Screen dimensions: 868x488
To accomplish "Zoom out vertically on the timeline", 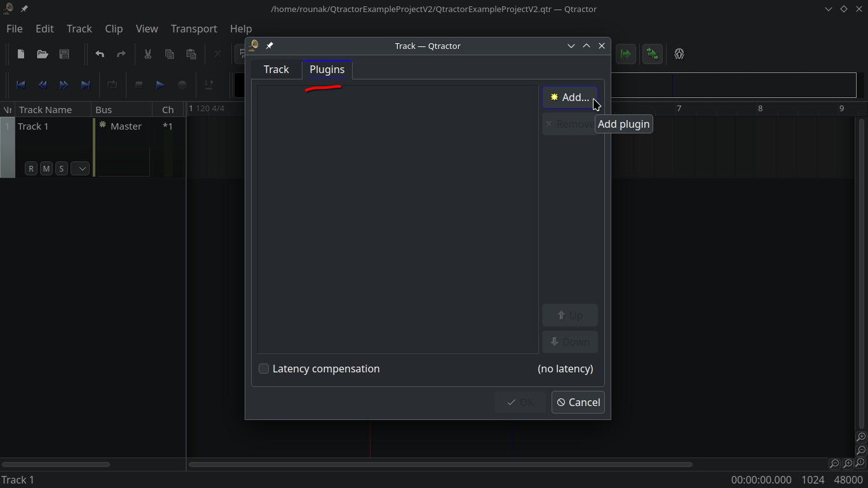I will point(861,451).
